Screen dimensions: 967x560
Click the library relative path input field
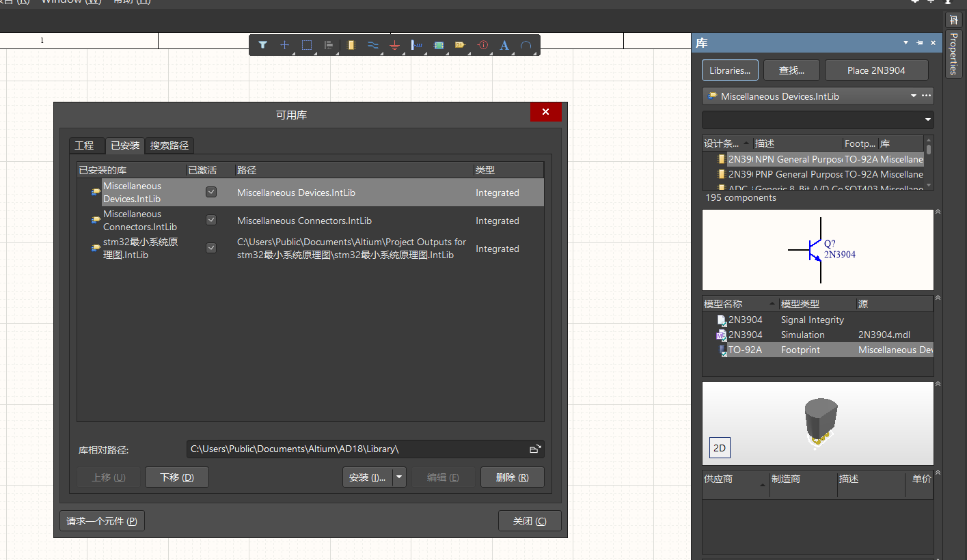[365, 449]
